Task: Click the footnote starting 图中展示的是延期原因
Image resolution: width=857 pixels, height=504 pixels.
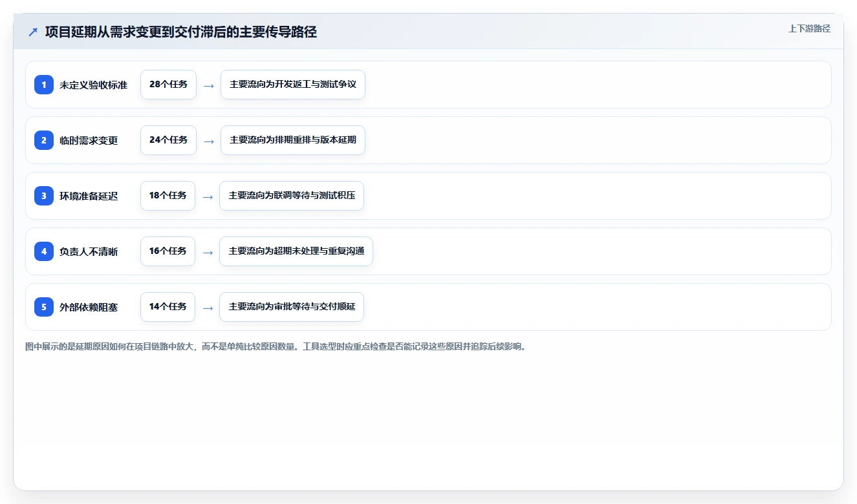Action: (x=277, y=347)
